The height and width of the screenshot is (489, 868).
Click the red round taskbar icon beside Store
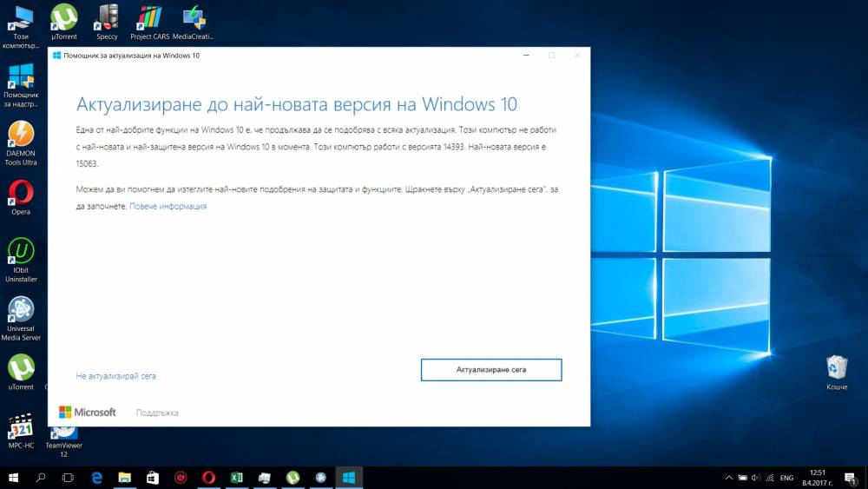click(x=181, y=478)
